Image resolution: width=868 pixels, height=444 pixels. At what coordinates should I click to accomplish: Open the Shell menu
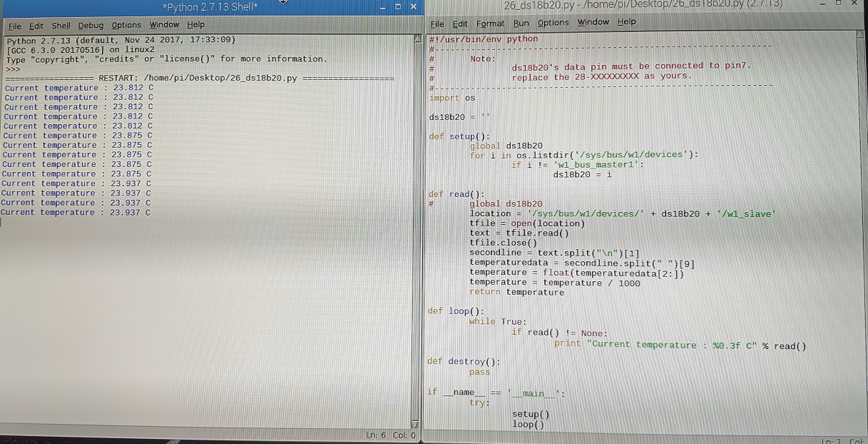pyautogui.click(x=61, y=26)
